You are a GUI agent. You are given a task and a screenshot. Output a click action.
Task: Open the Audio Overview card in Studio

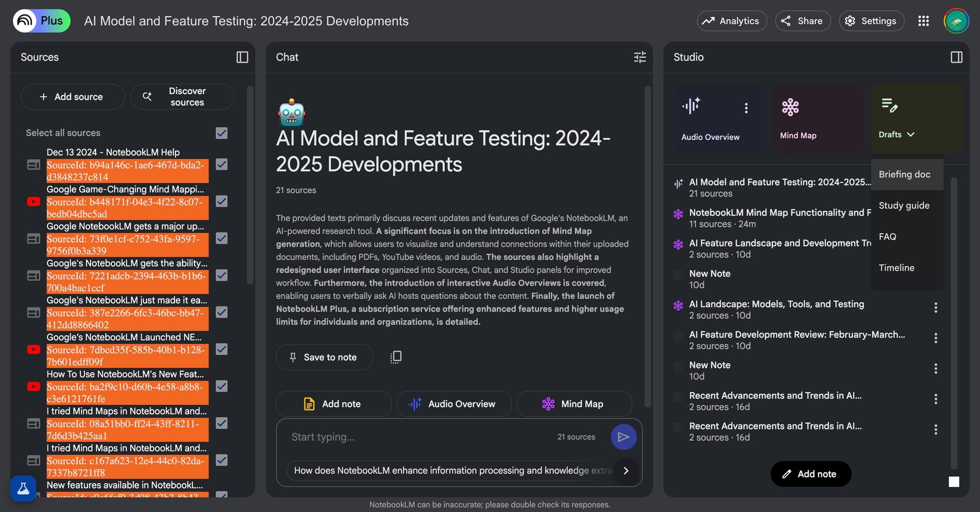[719, 119]
